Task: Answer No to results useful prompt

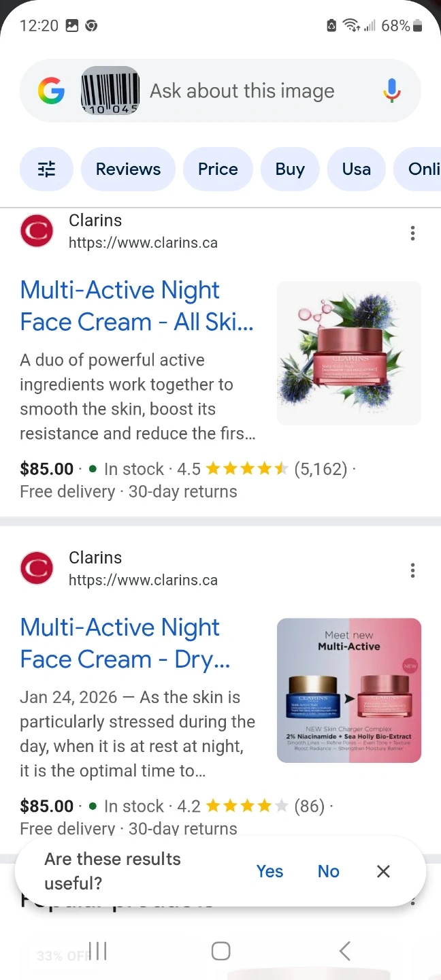Action: pos(328,871)
